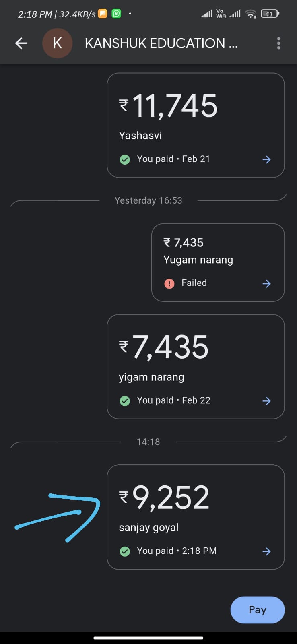Viewport: 297px width, 644px height.
Task: Tap green paid checkmark on Yashasvi payment
Action: (125, 160)
